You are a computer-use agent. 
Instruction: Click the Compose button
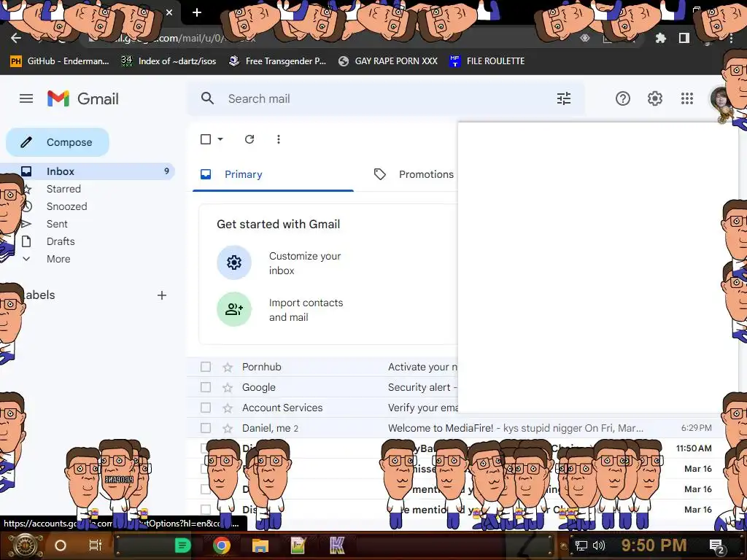pos(58,142)
